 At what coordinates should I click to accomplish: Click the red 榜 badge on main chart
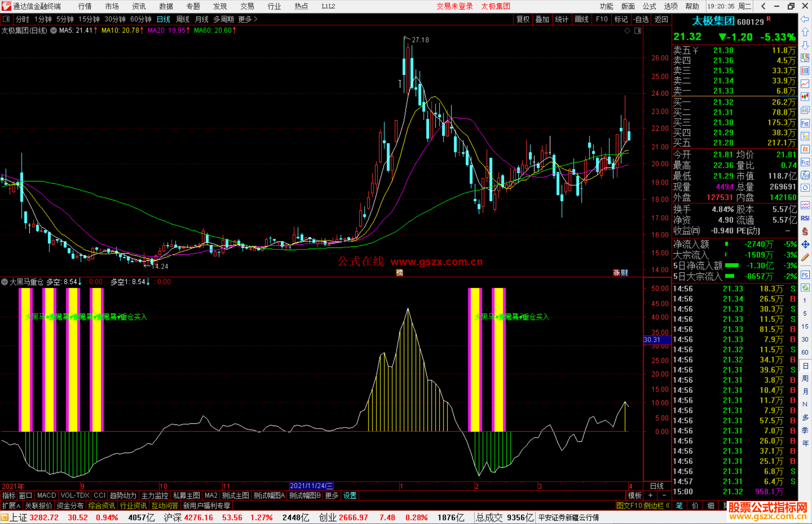(x=400, y=273)
